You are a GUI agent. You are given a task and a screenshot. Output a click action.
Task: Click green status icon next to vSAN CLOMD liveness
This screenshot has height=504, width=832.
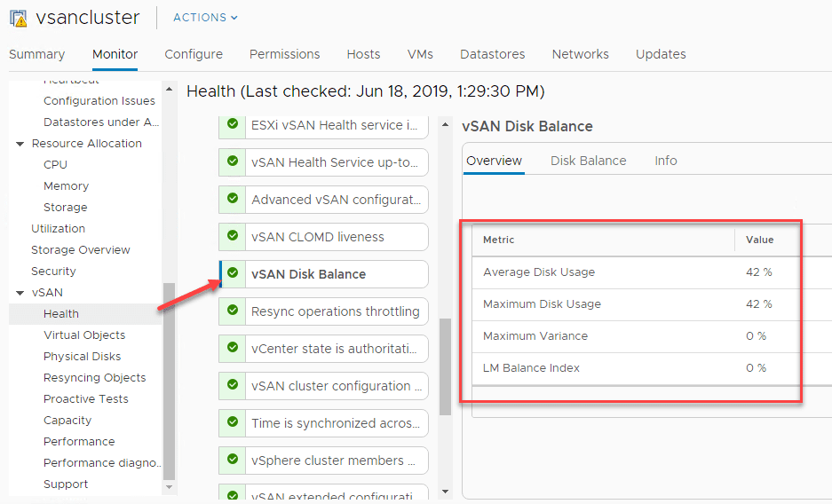coord(233,236)
